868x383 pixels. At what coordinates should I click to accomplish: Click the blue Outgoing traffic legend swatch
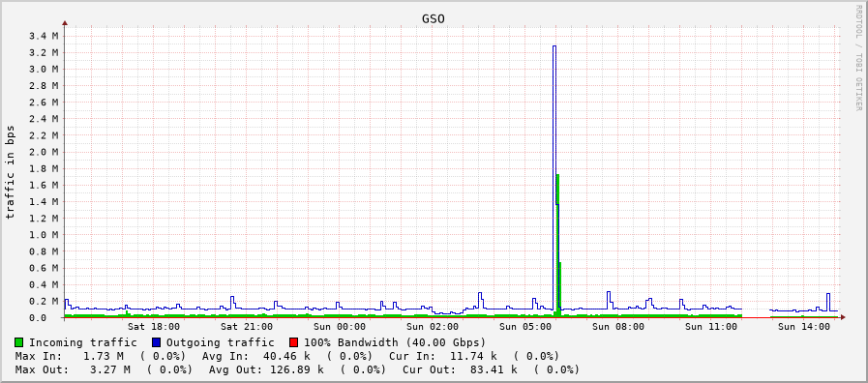point(156,342)
